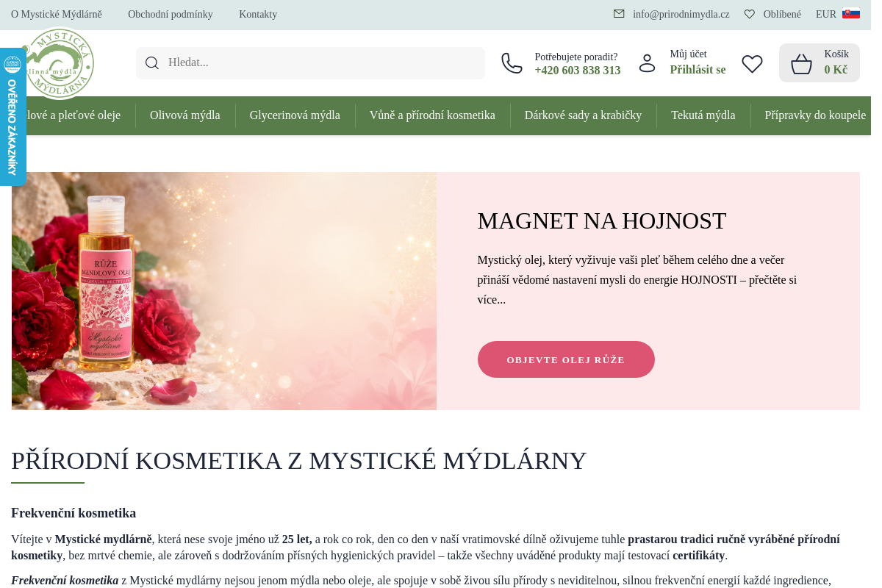Click the user account icon
882x588 pixels.
(x=647, y=63)
